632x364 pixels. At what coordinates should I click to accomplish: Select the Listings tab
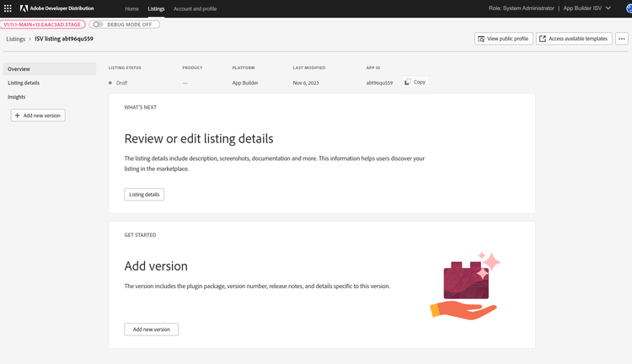156,8
